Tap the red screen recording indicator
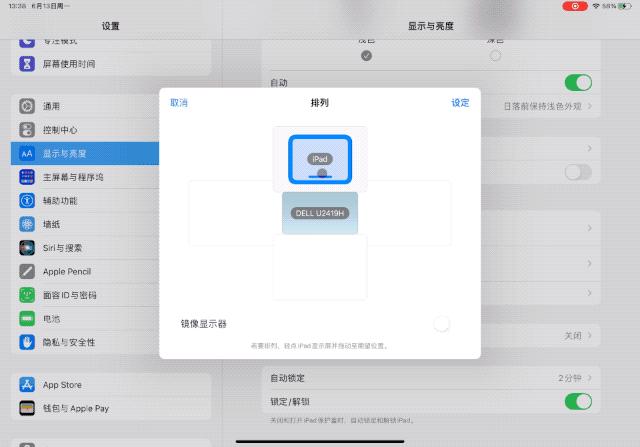 (575, 6)
